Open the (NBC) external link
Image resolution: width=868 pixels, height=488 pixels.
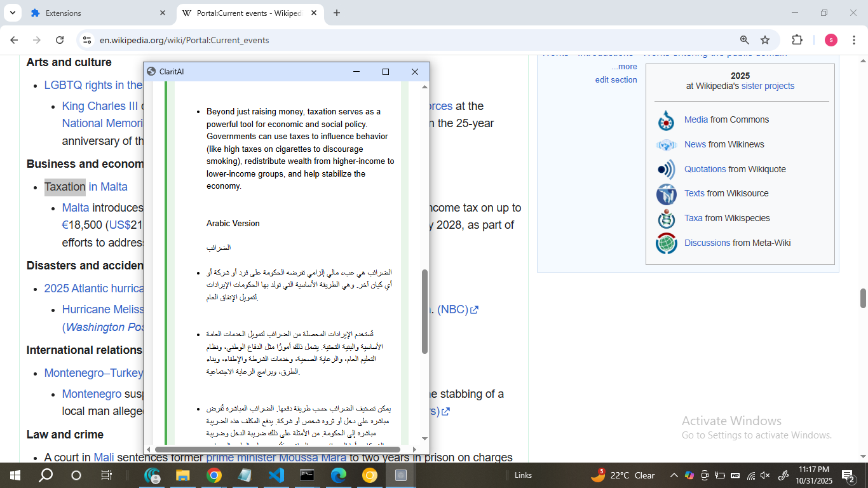(458, 309)
